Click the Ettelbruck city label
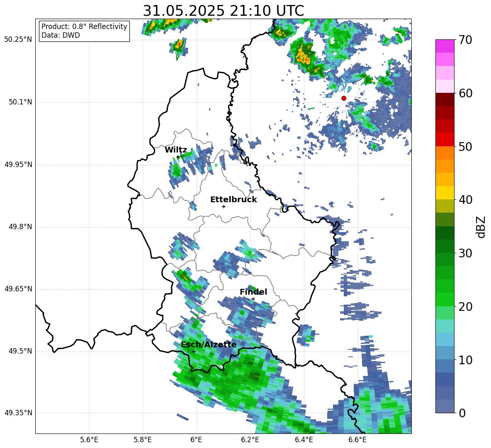The width and height of the screenshot is (491, 448). tap(233, 200)
